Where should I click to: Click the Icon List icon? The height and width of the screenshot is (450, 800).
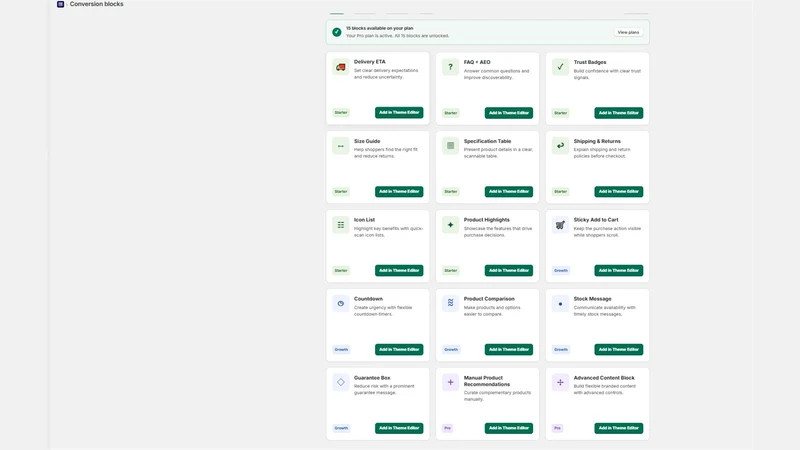(x=341, y=225)
